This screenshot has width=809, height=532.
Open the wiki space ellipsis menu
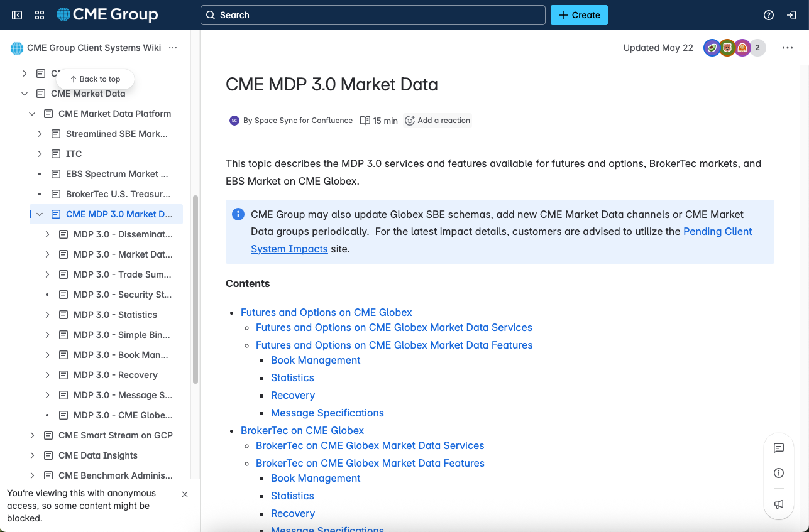tap(173, 47)
